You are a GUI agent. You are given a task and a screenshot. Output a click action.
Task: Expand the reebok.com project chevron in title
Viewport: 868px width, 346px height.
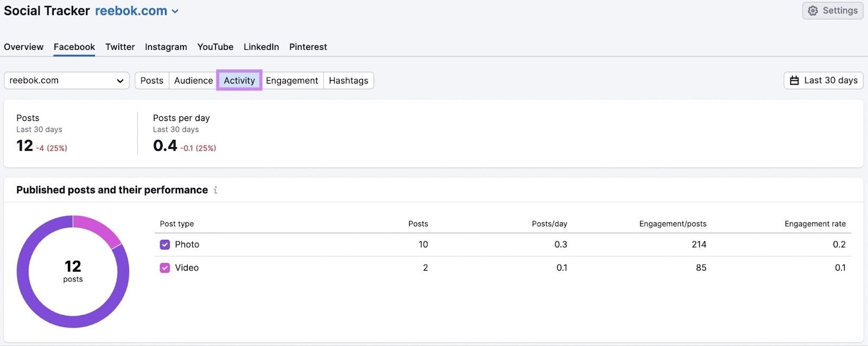tap(175, 11)
